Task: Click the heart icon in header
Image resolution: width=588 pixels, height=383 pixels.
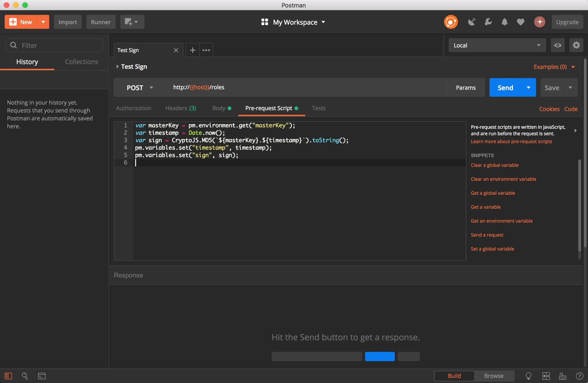Action: coord(521,22)
